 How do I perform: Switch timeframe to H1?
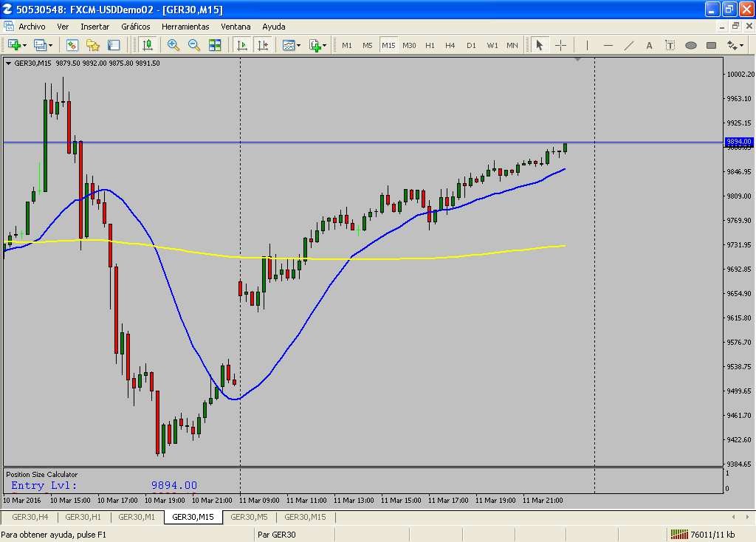[430, 45]
